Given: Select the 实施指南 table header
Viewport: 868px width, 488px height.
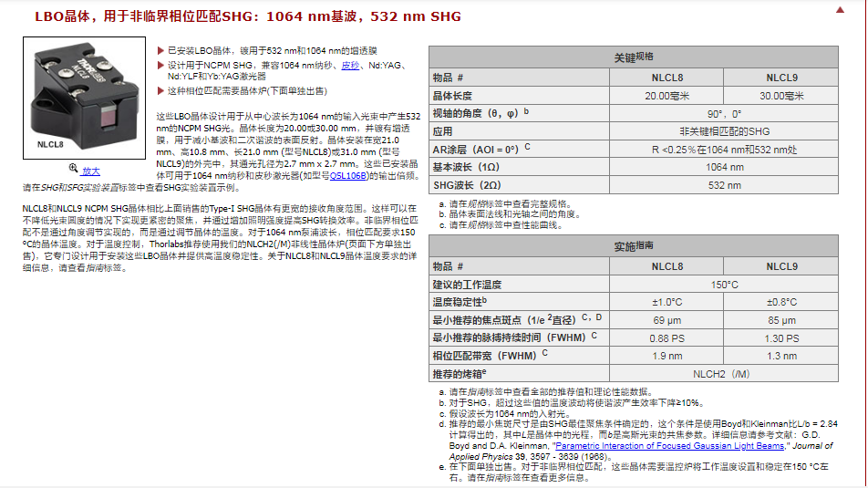Looking at the screenshot, I should pos(633,246).
